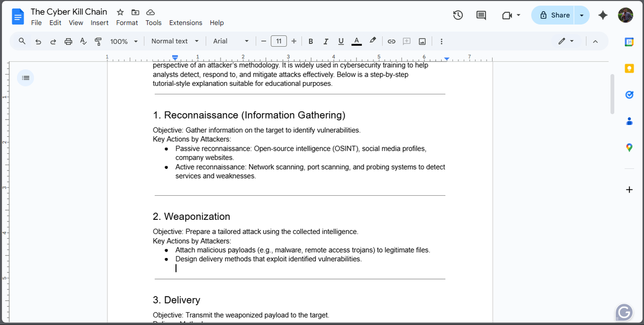Open the Format menu
Viewport: 644px width, 325px height.
point(127,23)
